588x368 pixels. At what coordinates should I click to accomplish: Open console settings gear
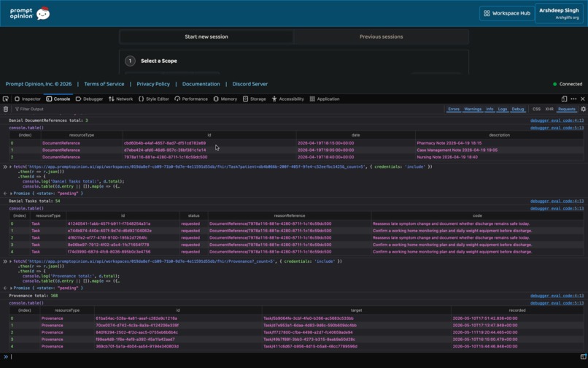583,109
